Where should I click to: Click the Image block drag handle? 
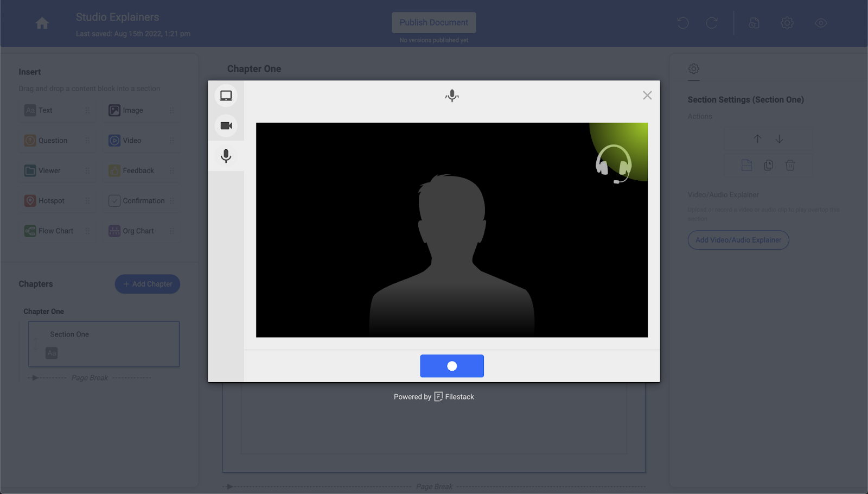coord(171,110)
